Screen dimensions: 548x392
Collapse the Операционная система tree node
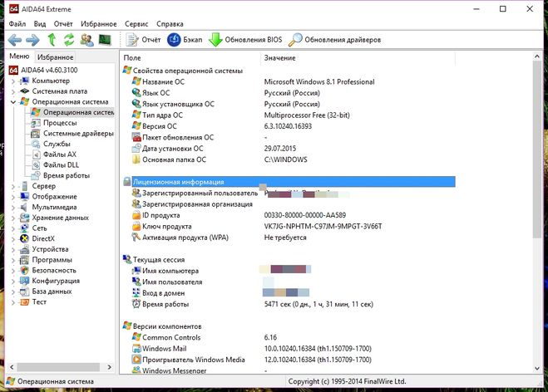(13, 102)
